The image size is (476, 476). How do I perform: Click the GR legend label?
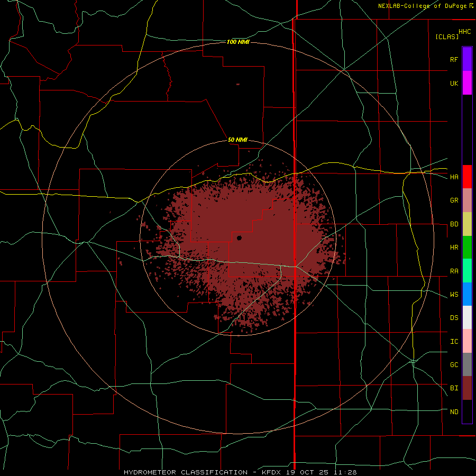tap(454, 200)
